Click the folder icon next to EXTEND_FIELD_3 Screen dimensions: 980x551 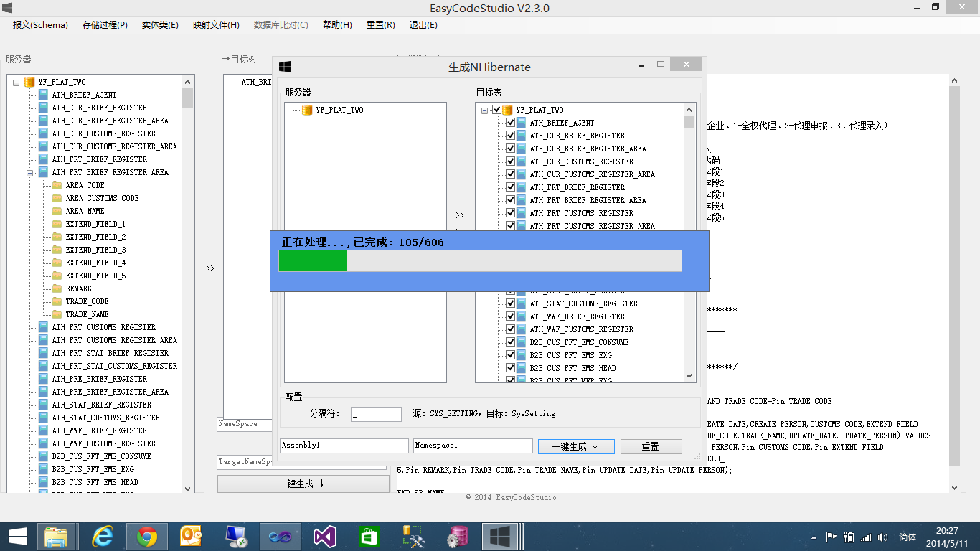pyautogui.click(x=57, y=250)
